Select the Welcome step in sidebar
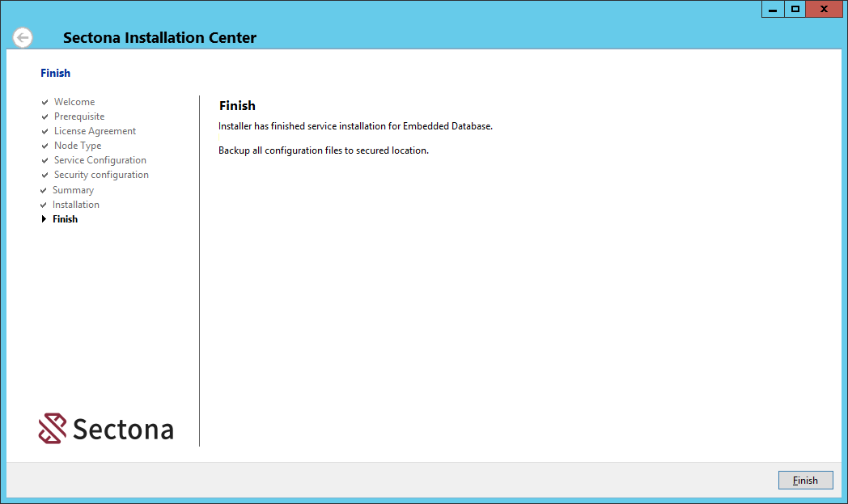 point(74,102)
